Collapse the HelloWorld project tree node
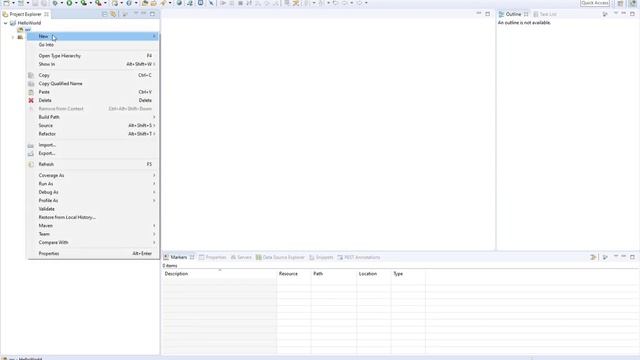Screen dimensions: 640x360 pos(5,23)
